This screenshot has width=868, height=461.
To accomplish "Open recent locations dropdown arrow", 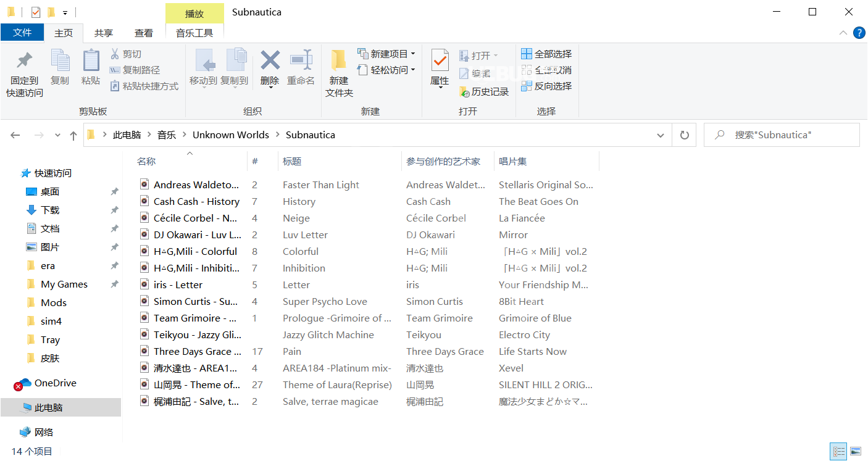I will [57, 135].
